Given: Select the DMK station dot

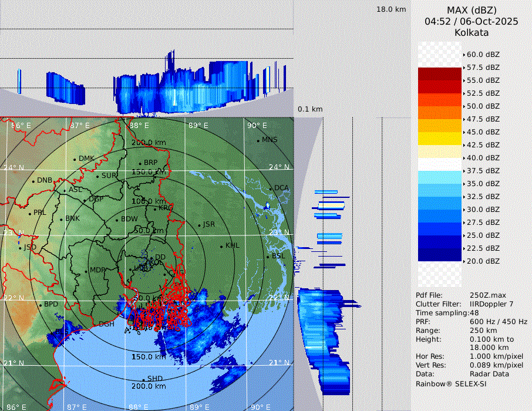Looking at the screenshot, I should (x=75, y=159).
